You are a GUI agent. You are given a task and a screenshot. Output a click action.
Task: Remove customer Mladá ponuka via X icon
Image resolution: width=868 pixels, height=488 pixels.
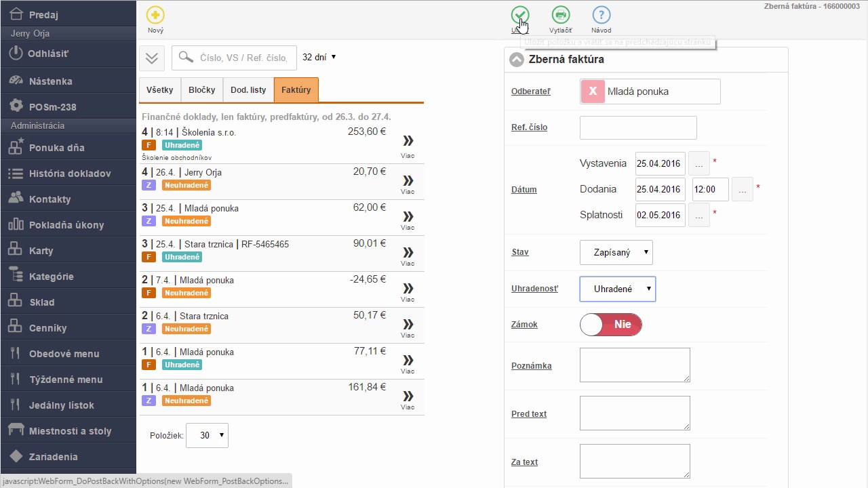[593, 91]
